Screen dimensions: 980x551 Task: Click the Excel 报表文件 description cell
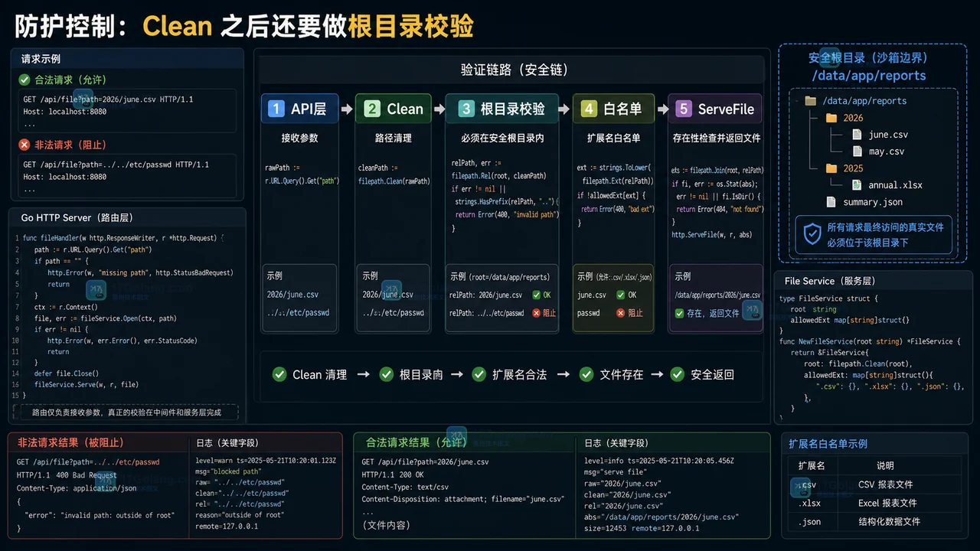point(887,503)
